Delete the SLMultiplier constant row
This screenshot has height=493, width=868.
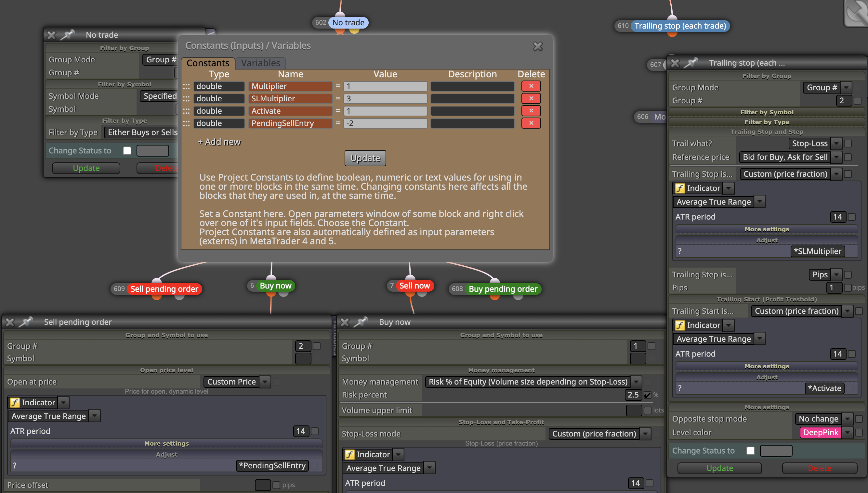(531, 98)
